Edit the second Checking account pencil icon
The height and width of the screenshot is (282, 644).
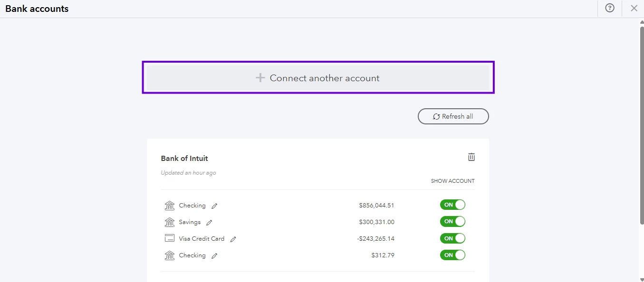click(214, 256)
